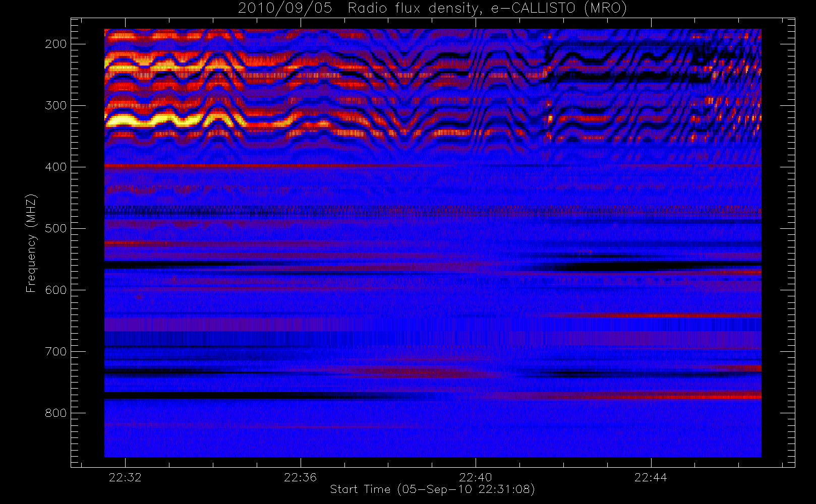The height and width of the screenshot is (504, 816).
Task: Click the 22:44 time tick label
Action: [651, 477]
